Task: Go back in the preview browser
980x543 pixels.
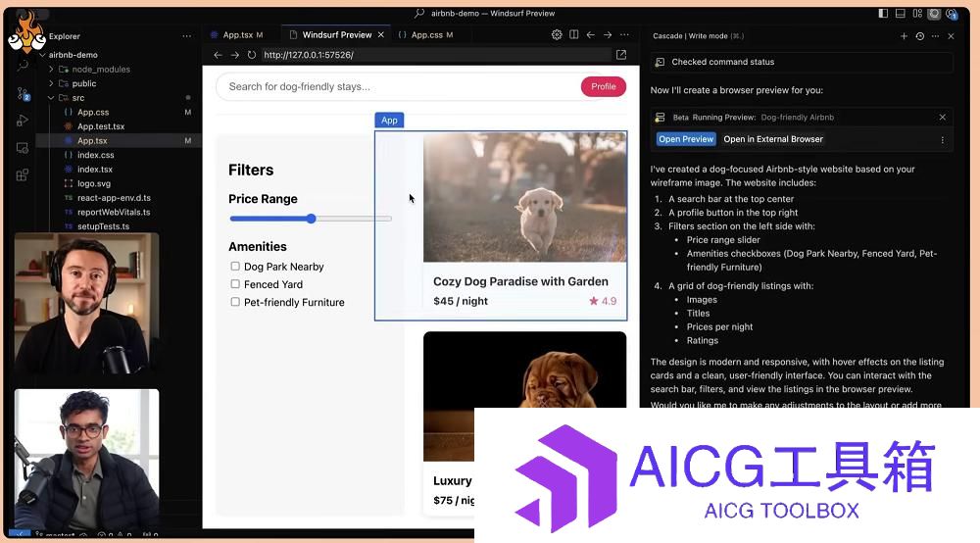Action: [x=218, y=55]
